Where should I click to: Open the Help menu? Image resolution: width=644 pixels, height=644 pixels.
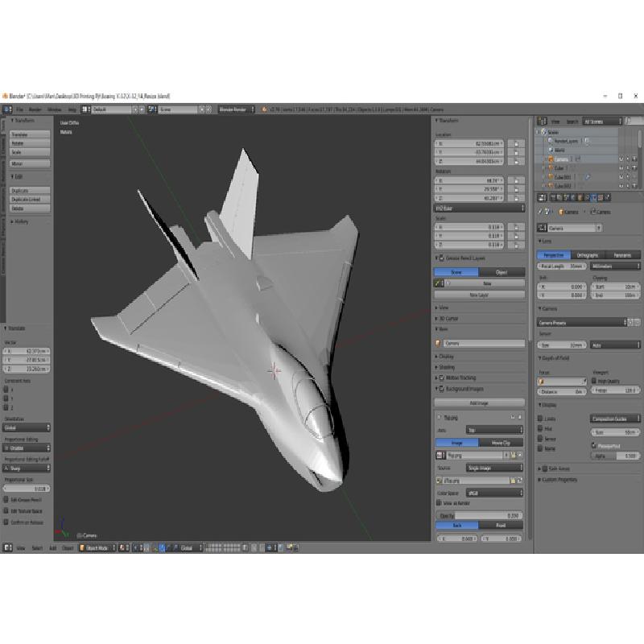coord(72,109)
